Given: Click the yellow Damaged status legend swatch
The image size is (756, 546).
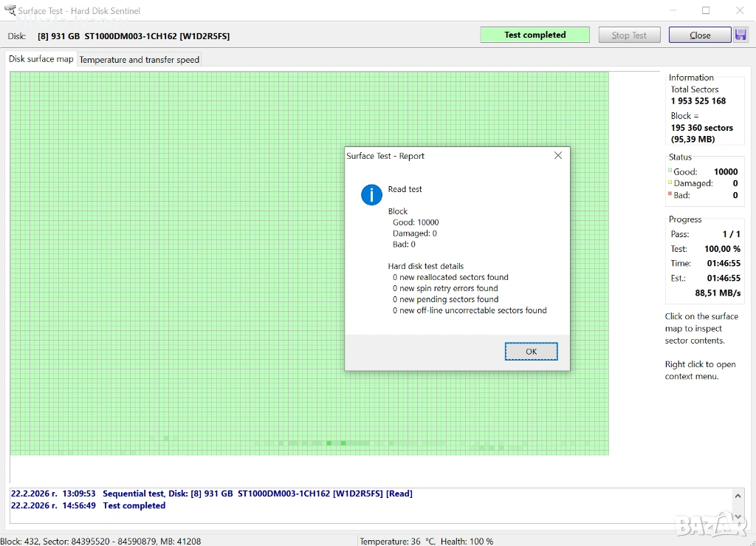Looking at the screenshot, I should tap(670, 182).
